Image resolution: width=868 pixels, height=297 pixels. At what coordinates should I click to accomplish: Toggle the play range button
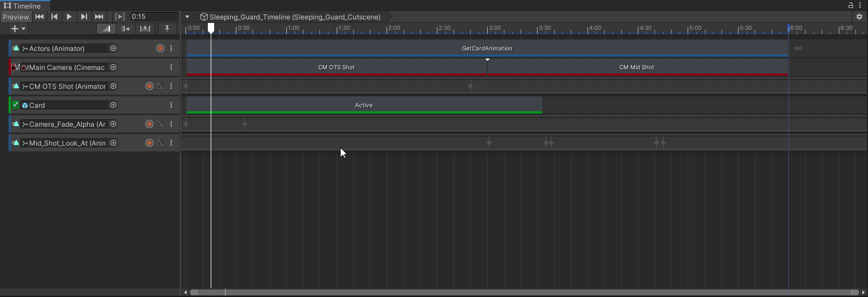[x=120, y=17]
